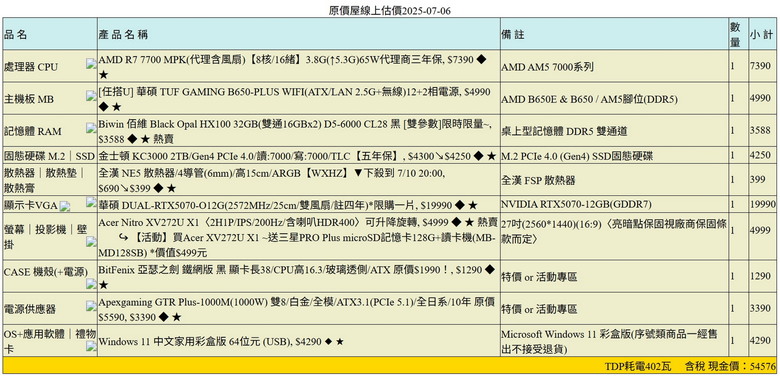The image size is (780, 376).
Task: Click the subtotal value 4250
Action: (760, 156)
